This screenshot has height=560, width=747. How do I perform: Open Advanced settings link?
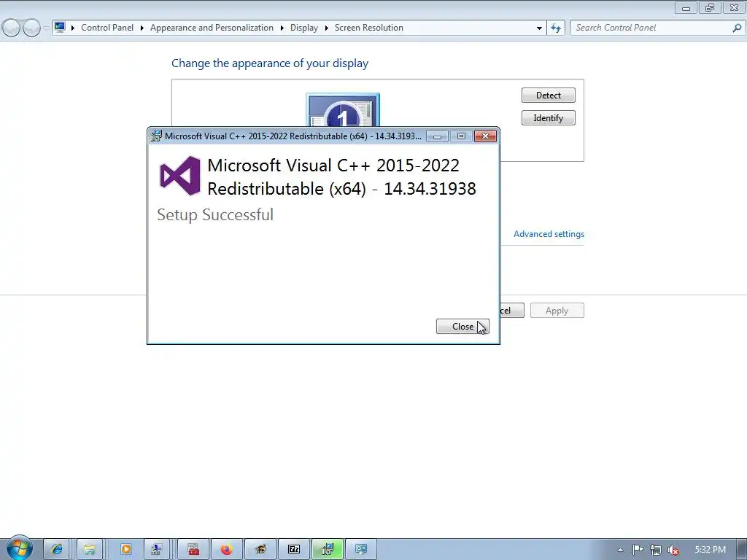(549, 234)
